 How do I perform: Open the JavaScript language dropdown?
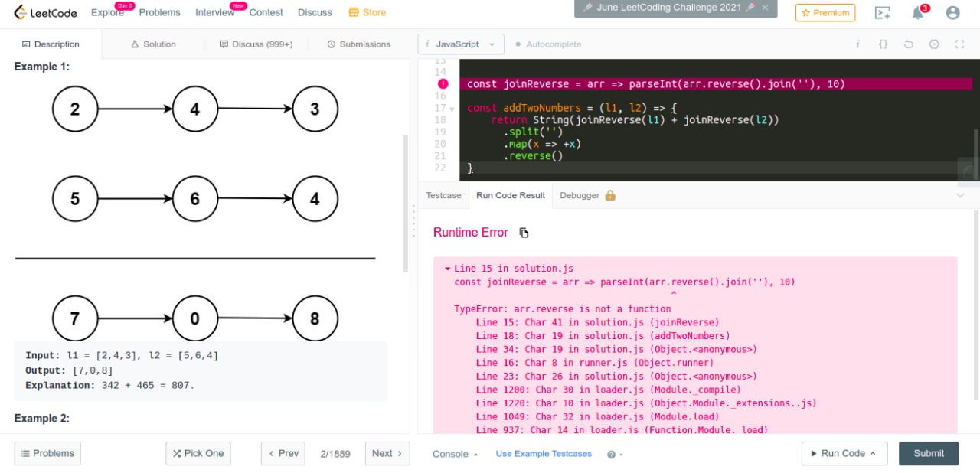[x=461, y=44]
